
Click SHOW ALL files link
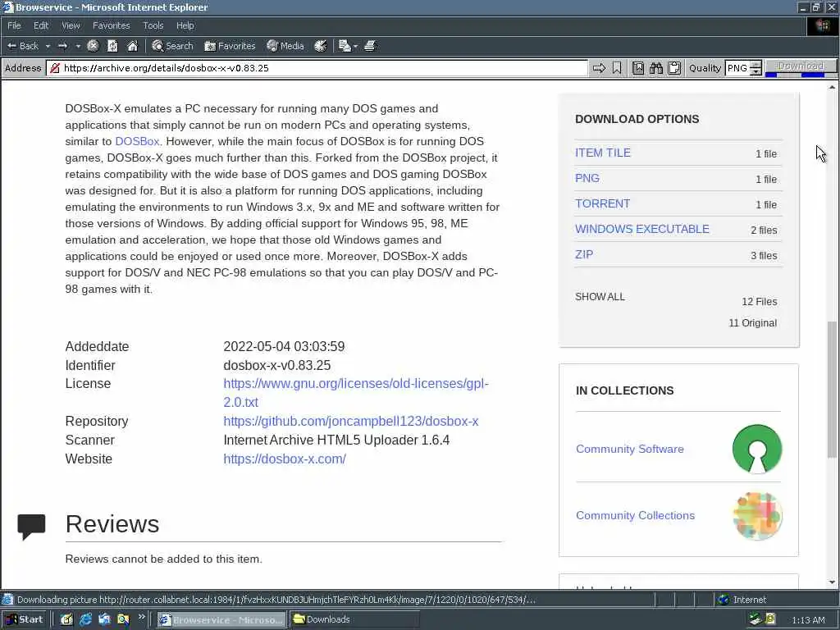tap(600, 297)
